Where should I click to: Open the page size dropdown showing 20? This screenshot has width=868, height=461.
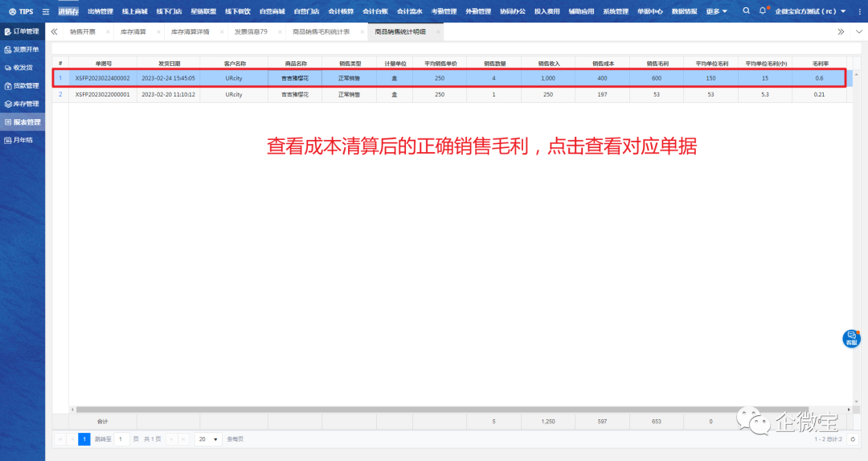point(209,439)
